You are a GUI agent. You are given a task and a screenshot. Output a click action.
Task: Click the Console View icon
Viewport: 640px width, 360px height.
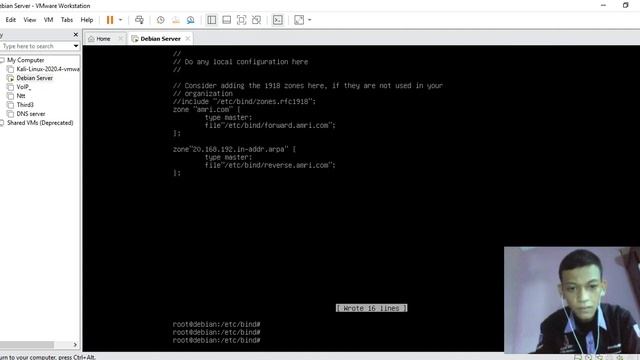(x=278, y=20)
